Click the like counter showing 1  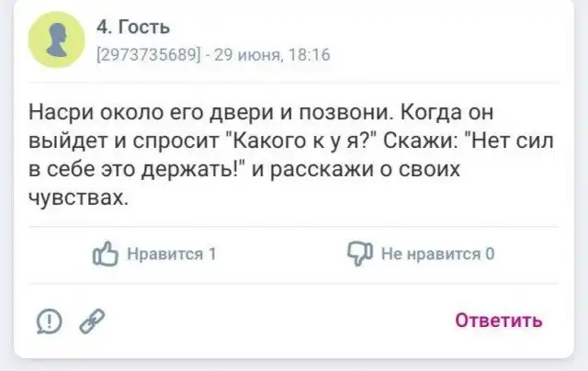point(212,255)
